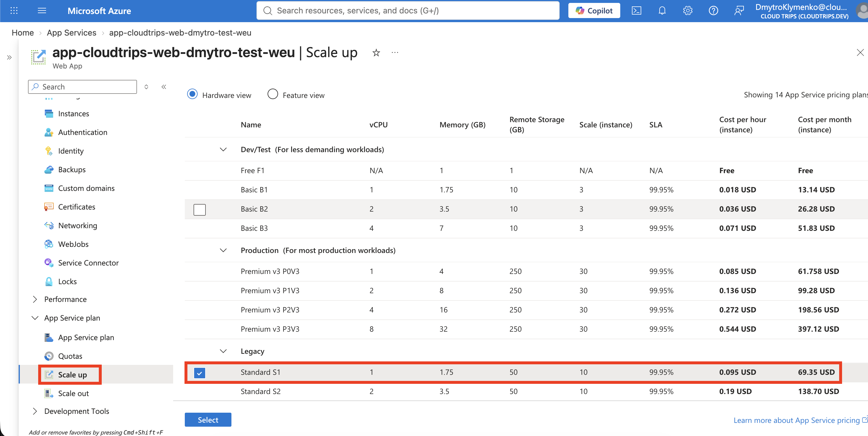
Task: Click the Microsoft Azure logo text
Action: 99,11
